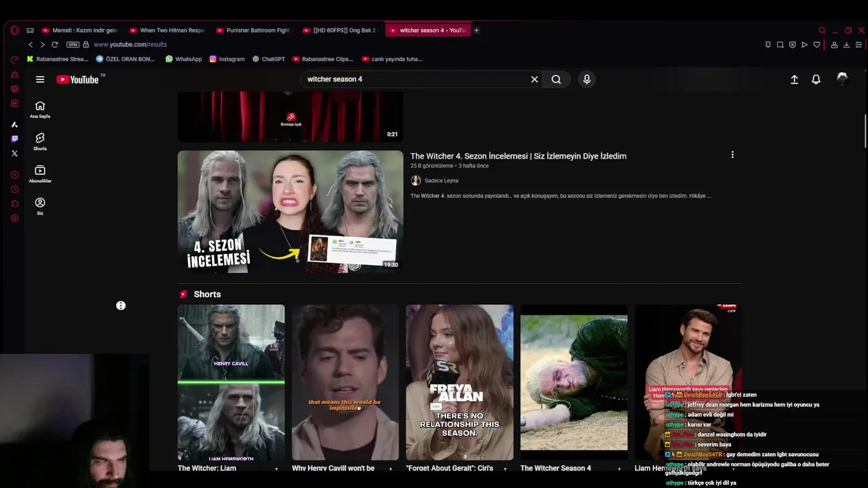Image resolution: width=868 pixels, height=488 pixels.
Task: Reload the page with the refresh icon
Action: click(55, 45)
